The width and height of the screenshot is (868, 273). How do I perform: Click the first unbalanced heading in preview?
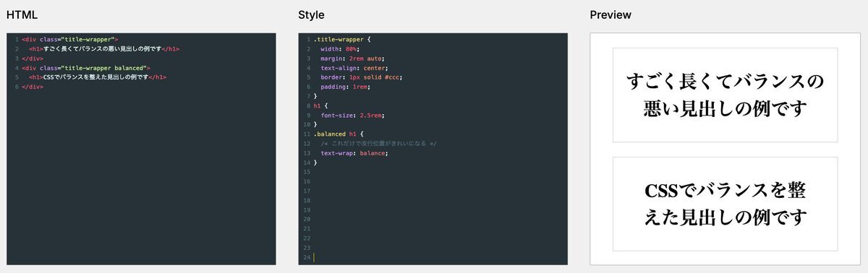tap(725, 95)
